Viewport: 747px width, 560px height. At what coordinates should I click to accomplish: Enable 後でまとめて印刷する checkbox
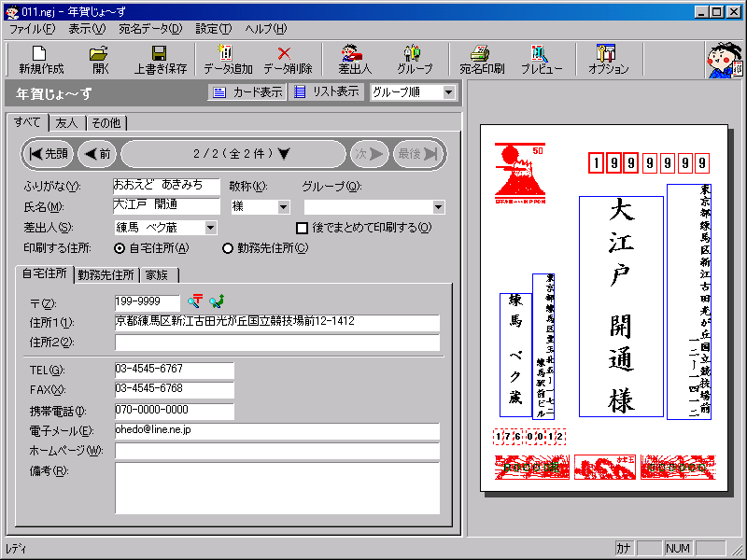tap(303, 227)
